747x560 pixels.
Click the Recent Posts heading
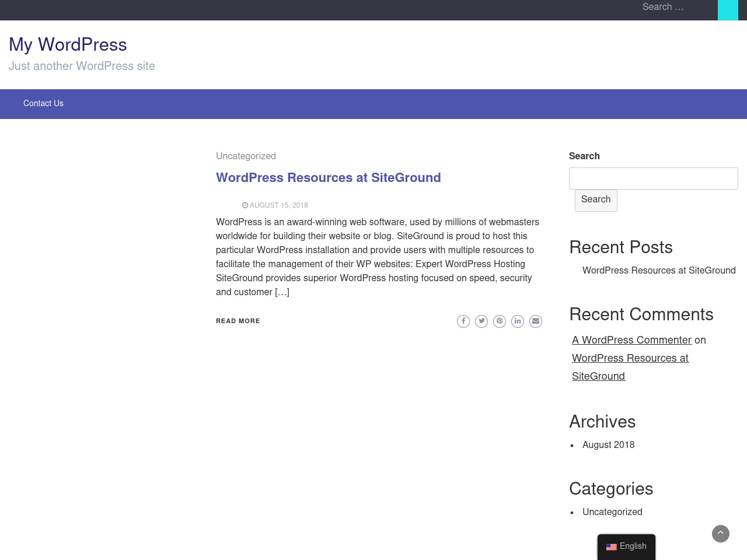click(621, 248)
